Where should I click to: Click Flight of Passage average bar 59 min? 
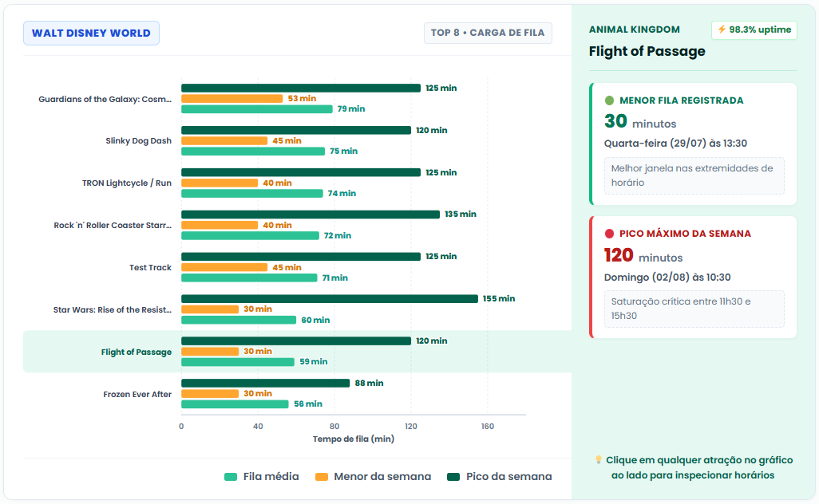238,362
